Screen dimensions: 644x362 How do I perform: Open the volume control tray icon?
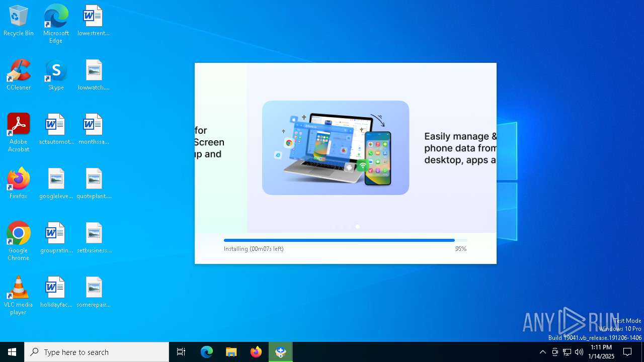pyautogui.click(x=579, y=352)
